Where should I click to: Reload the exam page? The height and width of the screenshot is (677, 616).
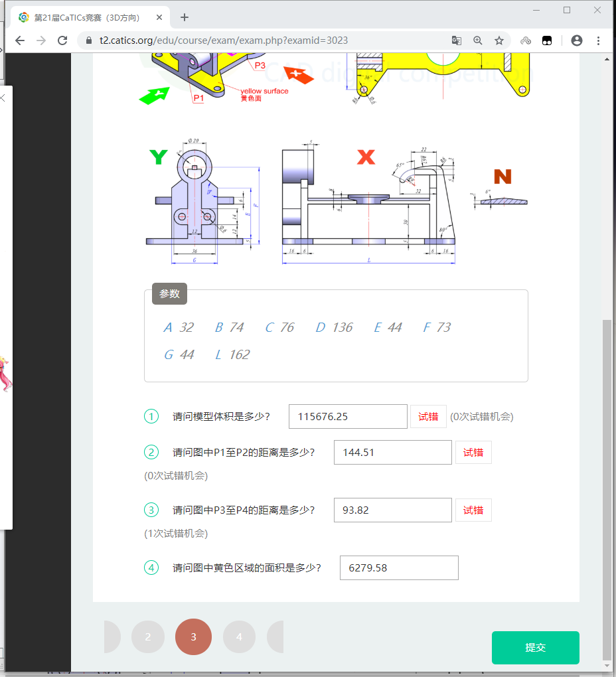pos(62,40)
